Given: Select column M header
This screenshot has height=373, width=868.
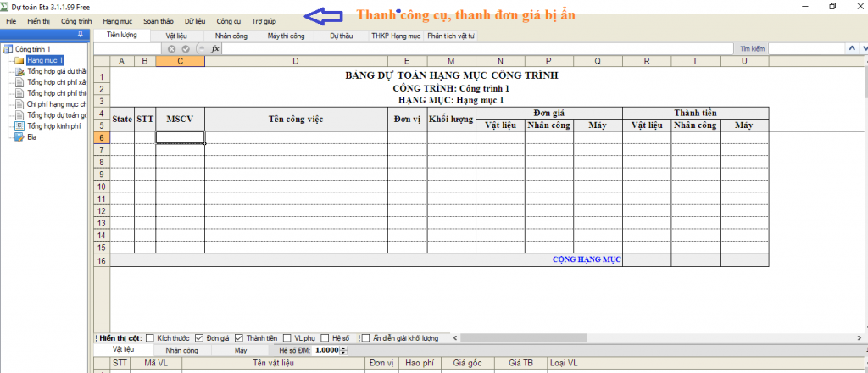Looking at the screenshot, I should [451, 61].
